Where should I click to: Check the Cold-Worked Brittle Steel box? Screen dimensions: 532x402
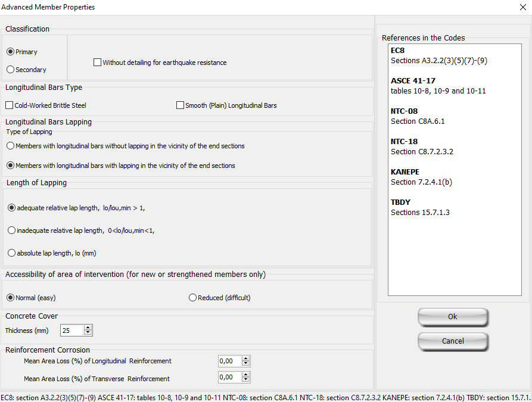click(x=10, y=105)
